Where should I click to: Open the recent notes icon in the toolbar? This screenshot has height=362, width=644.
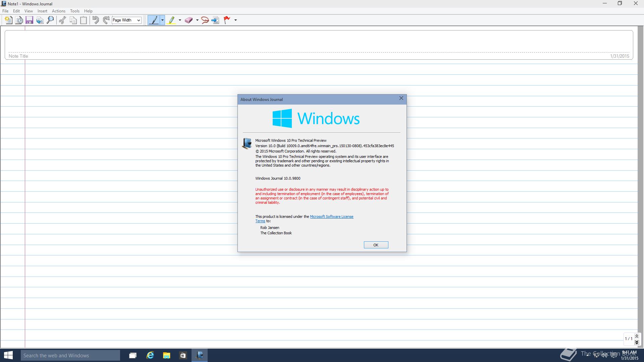click(x=19, y=20)
